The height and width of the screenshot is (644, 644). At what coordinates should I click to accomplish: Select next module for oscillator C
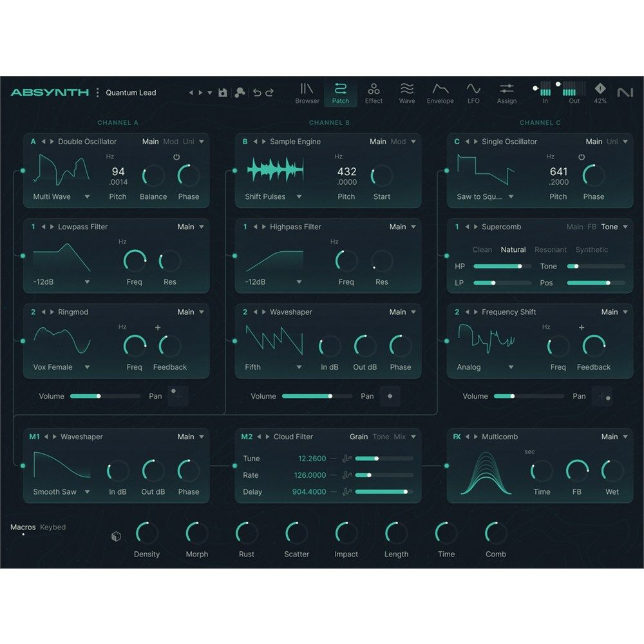tap(476, 142)
